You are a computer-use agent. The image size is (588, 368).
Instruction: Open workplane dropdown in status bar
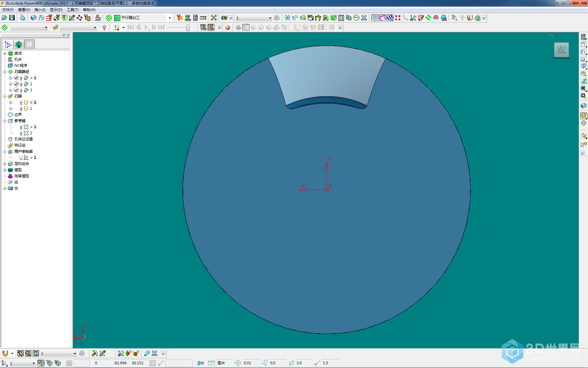(x=33, y=363)
